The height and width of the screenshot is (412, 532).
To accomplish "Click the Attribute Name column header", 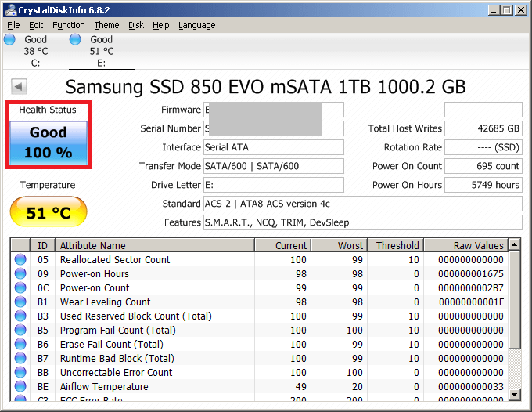I will pos(155,245).
